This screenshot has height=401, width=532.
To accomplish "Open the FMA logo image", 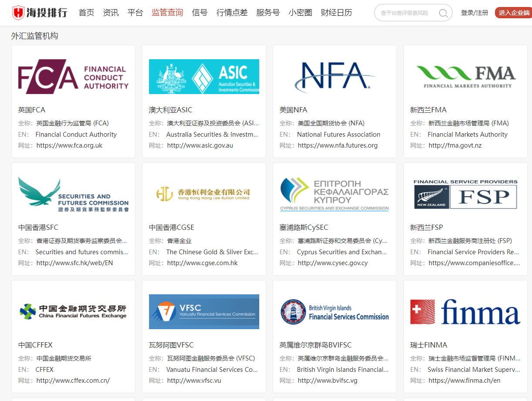I will [x=465, y=77].
